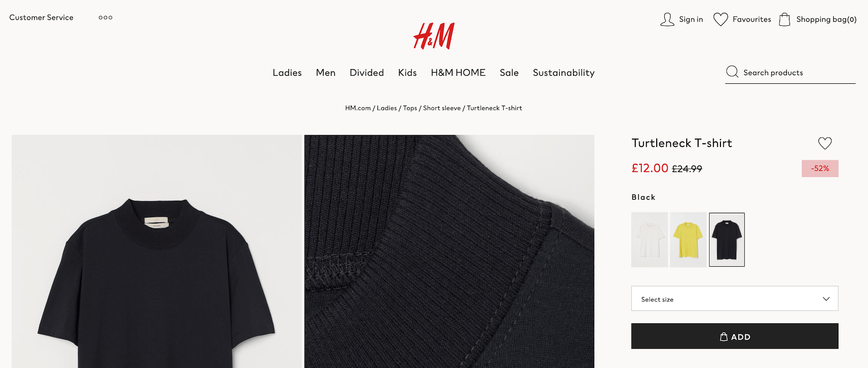
Task: Click the size dropdown chevron arrow
Action: (x=826, y=299)
